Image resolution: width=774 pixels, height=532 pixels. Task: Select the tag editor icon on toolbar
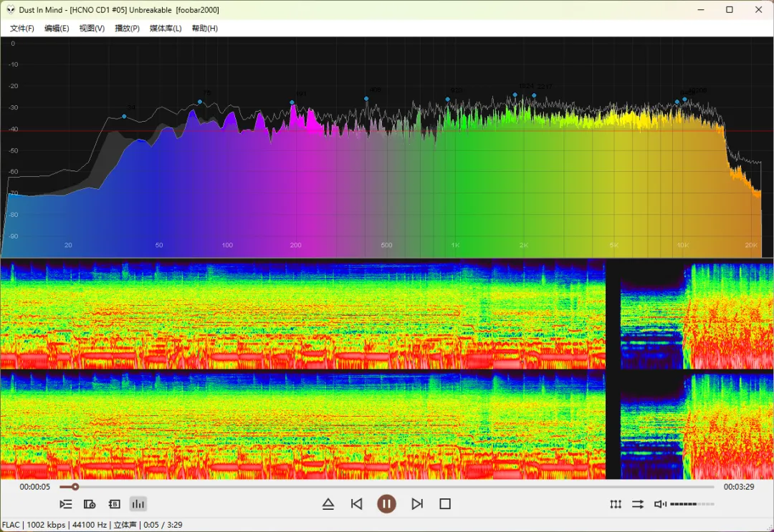114,504
